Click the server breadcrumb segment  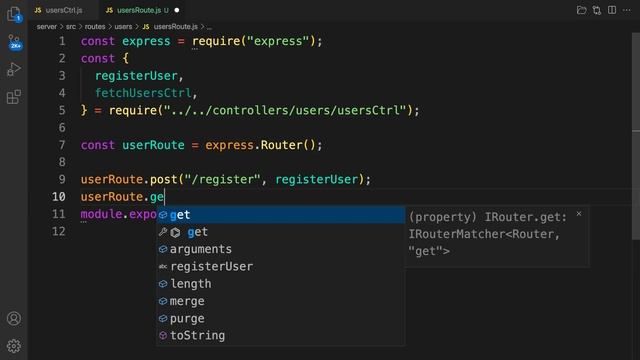click(x=47, y=27)
